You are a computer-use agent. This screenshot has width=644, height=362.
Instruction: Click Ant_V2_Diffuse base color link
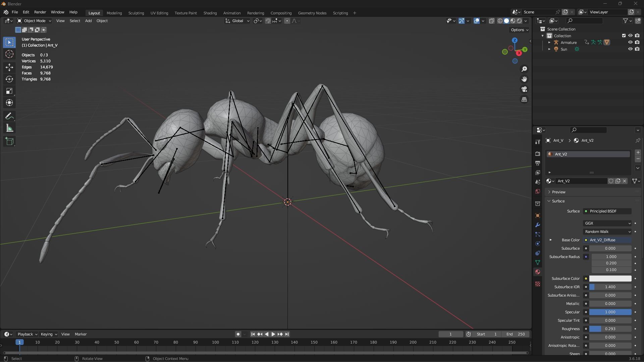(x=607, y=240)
